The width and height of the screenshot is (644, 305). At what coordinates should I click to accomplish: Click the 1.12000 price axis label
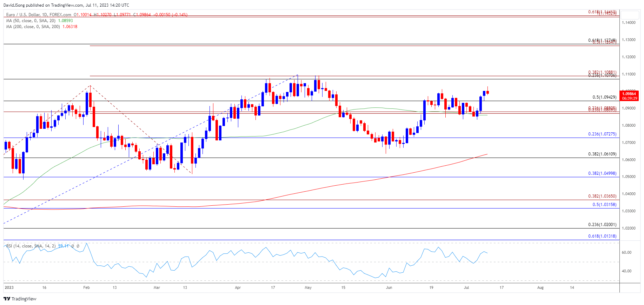click(629, 57)
